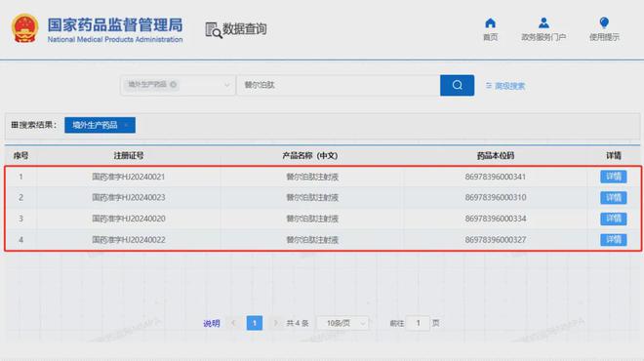Remove the 境外生产药品 tag in selector
The height and width of the screenshot is (361, 644).
point(174,84)
